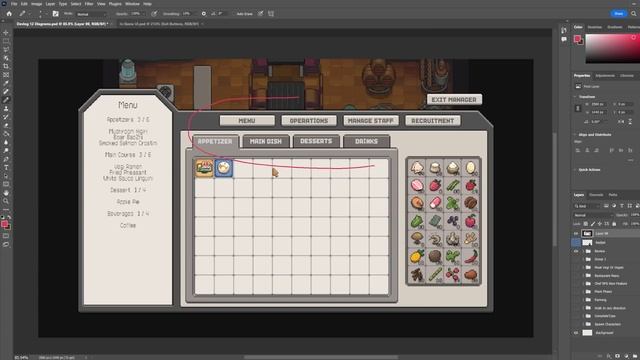Open the File menu
This screenshot has width=640, height=360.
14,4
